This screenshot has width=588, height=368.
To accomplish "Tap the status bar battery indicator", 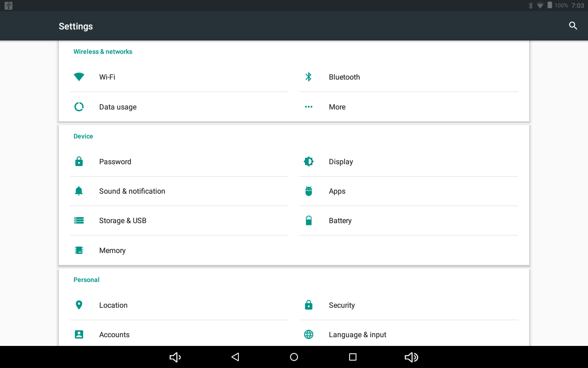I will coord(549,6).
